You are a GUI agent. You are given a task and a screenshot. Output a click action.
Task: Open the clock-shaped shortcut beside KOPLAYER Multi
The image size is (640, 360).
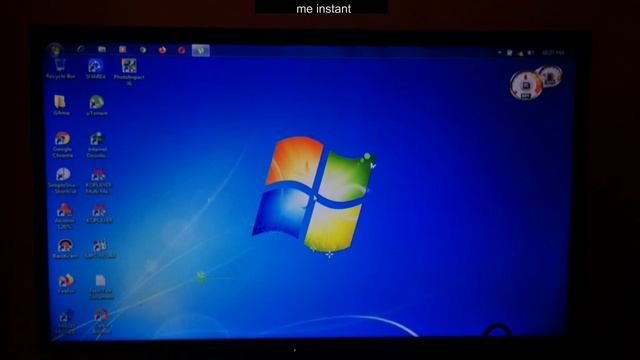[63, 180]
